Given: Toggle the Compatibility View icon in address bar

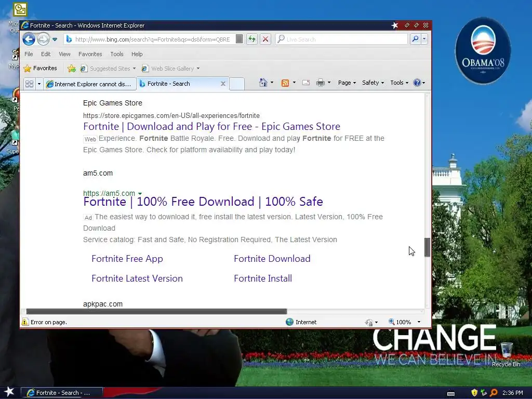Looking at the screenshot, I should click(x=239, y=39).
